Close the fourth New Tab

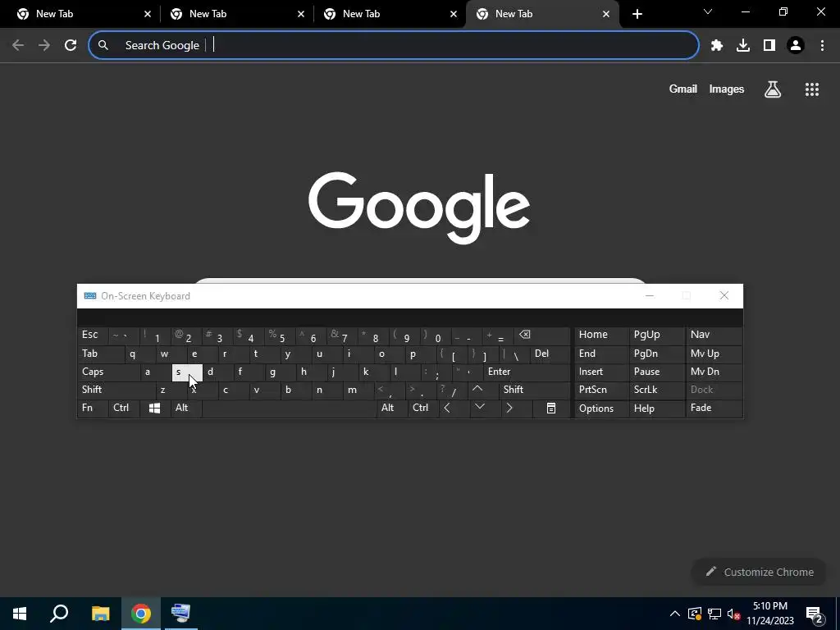[x=606, y=14]
